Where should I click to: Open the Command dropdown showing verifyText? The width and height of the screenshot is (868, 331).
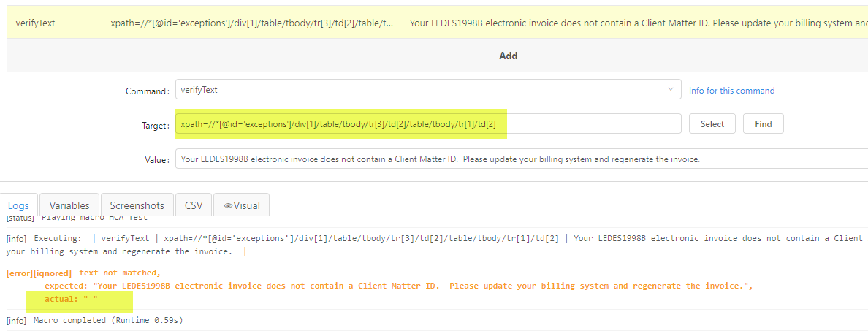pyautogui.click(x=428, y=90)
